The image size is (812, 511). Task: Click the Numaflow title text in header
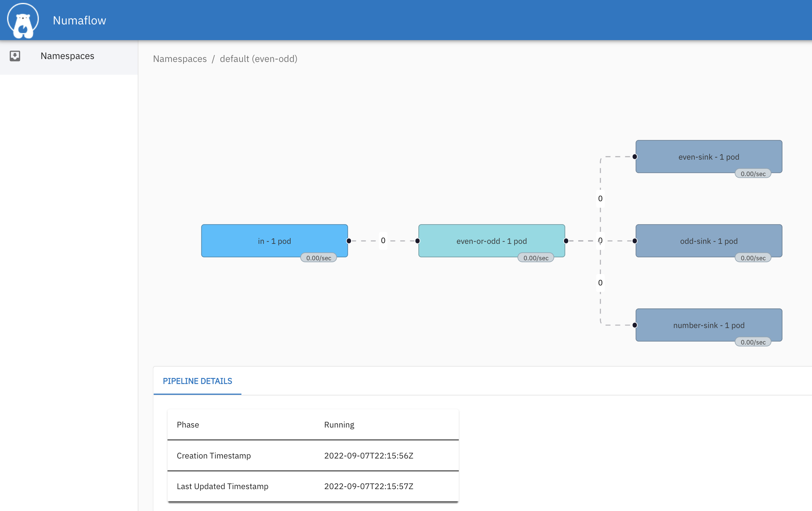point(79,20)
